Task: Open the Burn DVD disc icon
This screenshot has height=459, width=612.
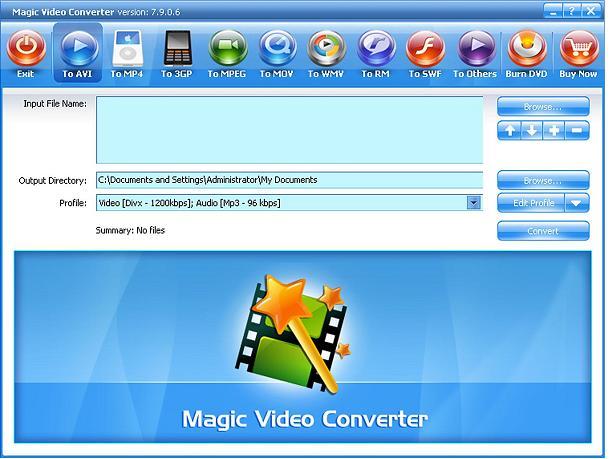Action: coord(527,48)
